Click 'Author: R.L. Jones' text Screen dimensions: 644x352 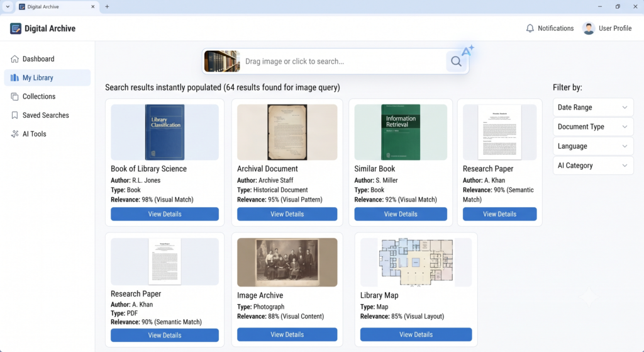(136, 180)
